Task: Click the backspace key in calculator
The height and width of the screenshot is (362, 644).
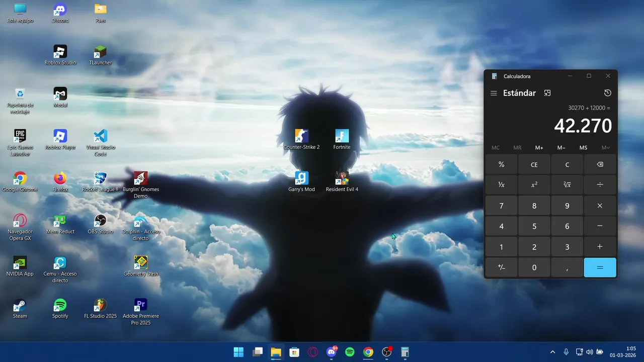Action: tap(600, 164)
